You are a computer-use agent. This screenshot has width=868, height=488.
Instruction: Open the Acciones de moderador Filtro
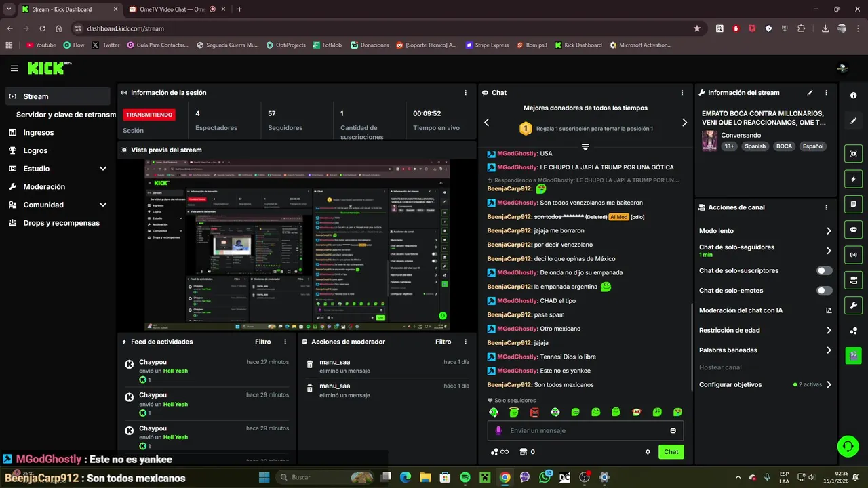[x=443, y=342]
